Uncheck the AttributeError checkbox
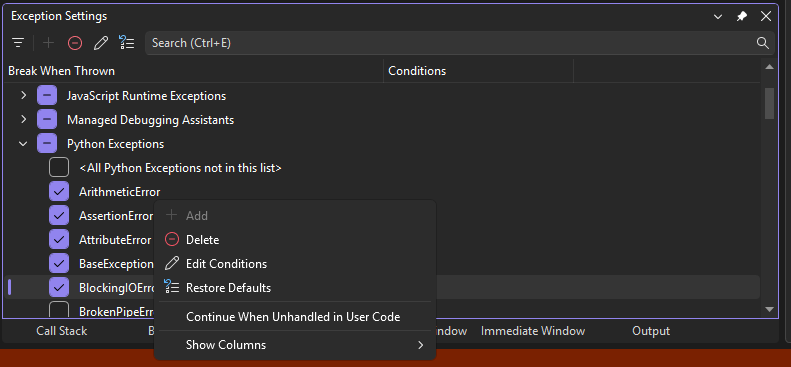 coord(59,239)
